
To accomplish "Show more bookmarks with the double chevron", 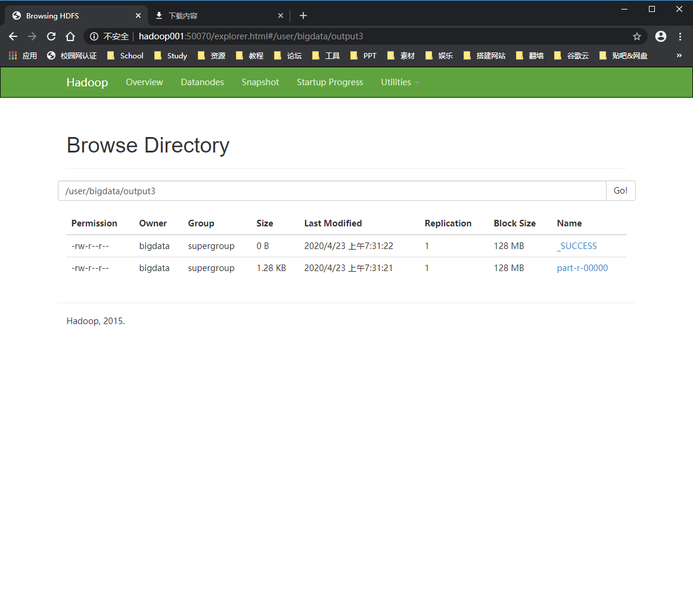I will tap(679, 55).
